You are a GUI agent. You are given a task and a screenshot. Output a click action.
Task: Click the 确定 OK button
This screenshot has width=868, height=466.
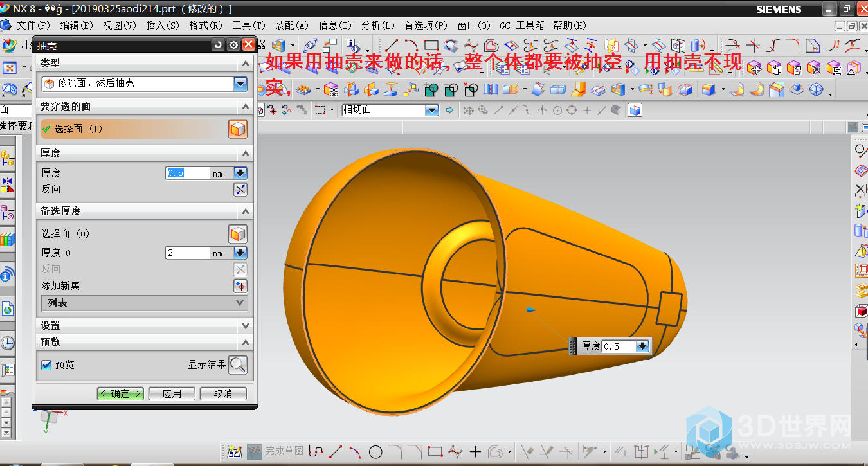120,393
